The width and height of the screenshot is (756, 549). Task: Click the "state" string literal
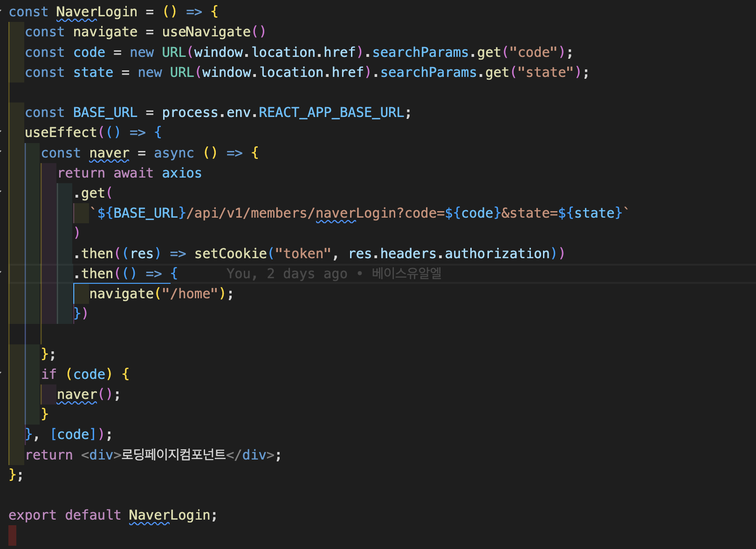point(546,73)
